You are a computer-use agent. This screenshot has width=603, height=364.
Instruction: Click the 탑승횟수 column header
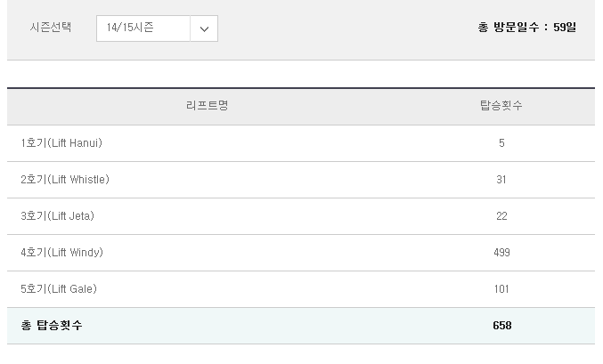click(x=501, y=105)
